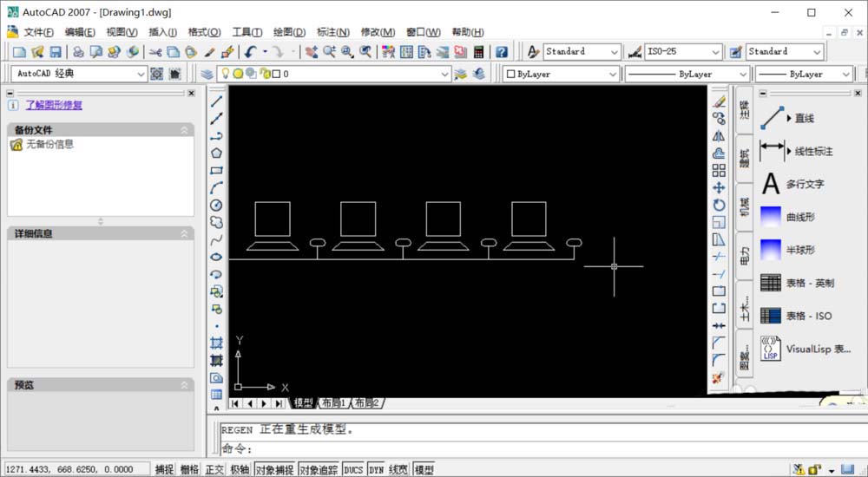Viewport: 868px width, 477px height.
Task: Select the Line draw tool
Action: pos(217,101)
